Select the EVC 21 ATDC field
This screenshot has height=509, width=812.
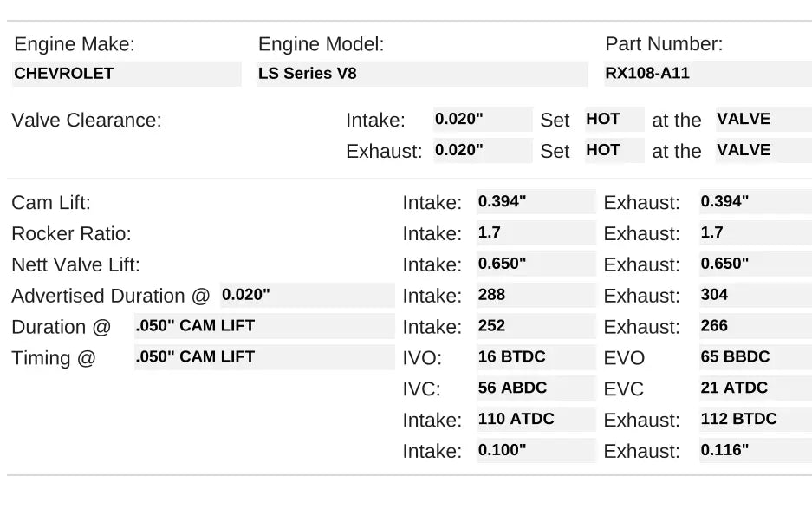point(755,388)
